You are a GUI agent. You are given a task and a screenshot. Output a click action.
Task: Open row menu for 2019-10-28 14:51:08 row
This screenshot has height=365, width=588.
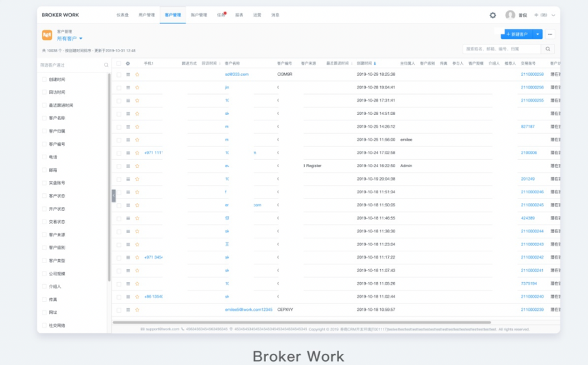[x=128, y=114]
